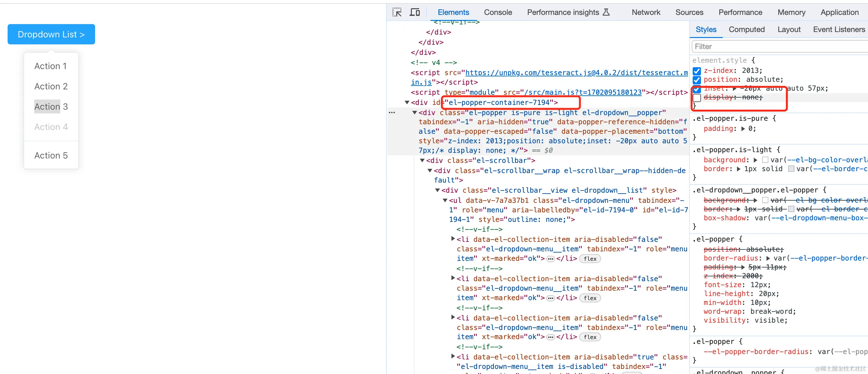Viewport: 868px width, 374px height.
Task: Collapse the el-scrollbar__view el-dropdown__list node
Action: (x=437, y=190)
